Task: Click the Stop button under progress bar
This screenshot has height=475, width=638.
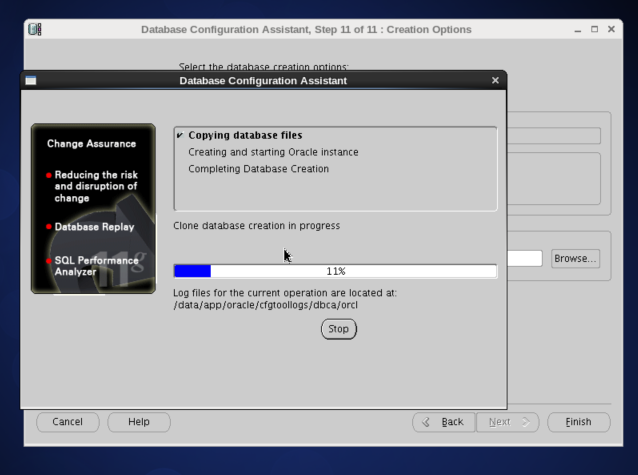Action: pyautogui.click(x=338, y=329)
